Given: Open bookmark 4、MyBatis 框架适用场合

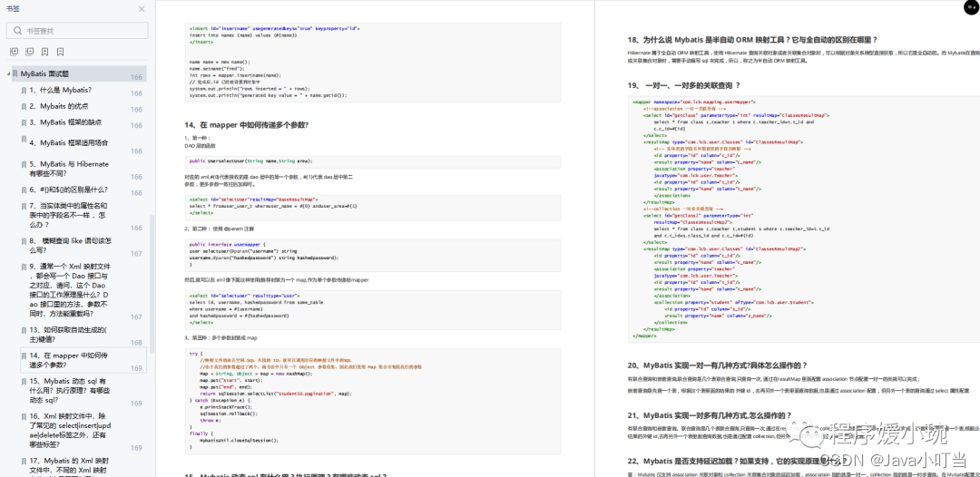Looking at the screenshot, I should click(x=69, y=142).
